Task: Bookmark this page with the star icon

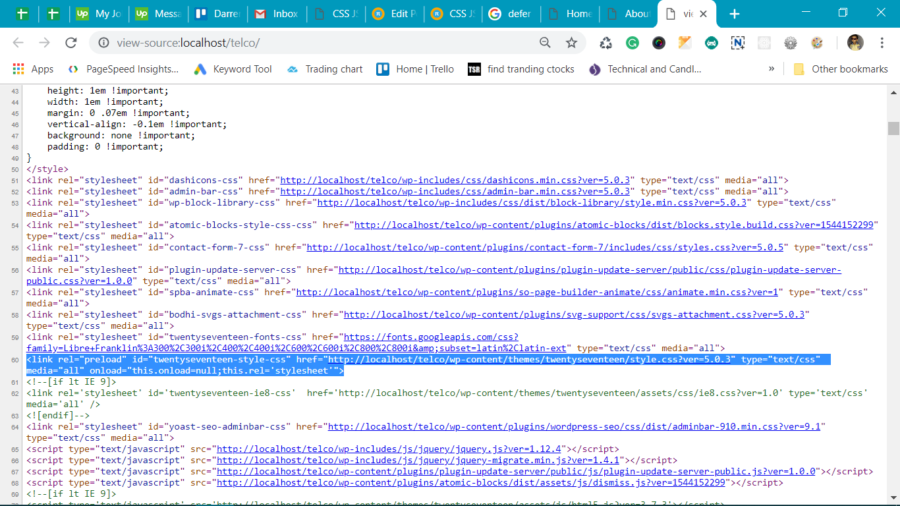Action: pos(572,43)
